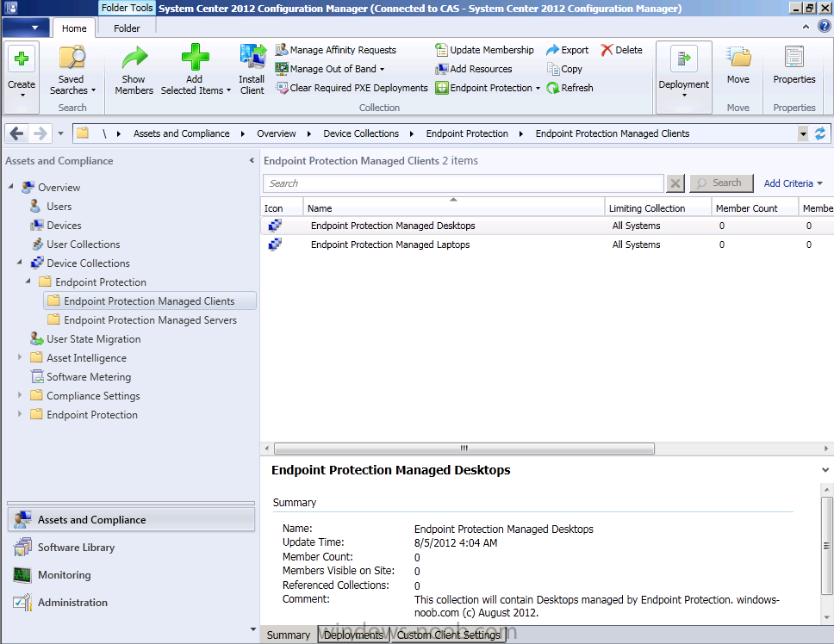This screenshot has height=644, width=834.
Task: Expand the Compliance Settings node
Action: (20, 395)
